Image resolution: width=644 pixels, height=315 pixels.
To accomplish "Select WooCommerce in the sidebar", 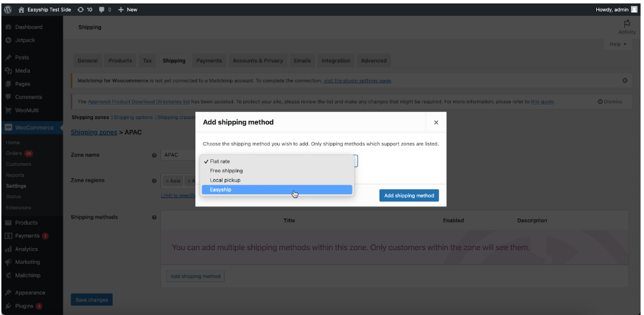I will coord(34,127).
